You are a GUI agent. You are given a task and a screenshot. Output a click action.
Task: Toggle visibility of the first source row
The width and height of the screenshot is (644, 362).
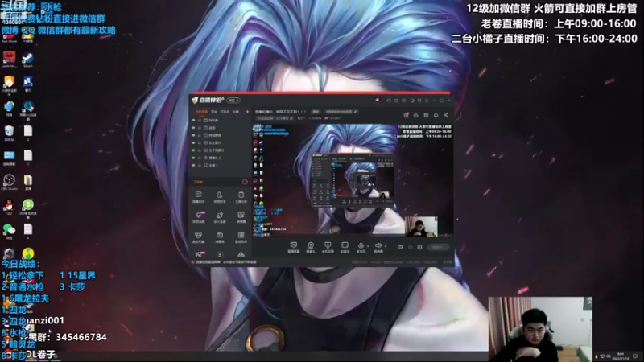coord(193,120)
